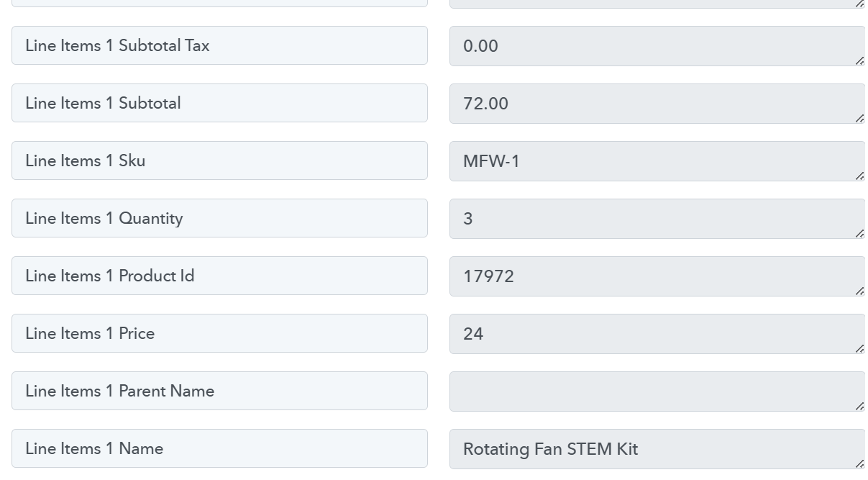Click the Line Items 1 Subtotal Tax label field
Viewport: 868px width, 480px height.
tap(219, 45)
